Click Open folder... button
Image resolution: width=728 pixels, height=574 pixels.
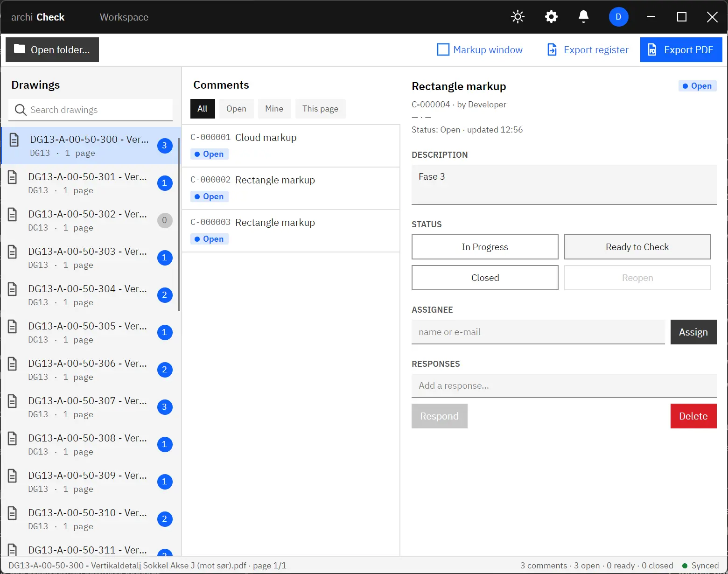click(x=52, y=49)
